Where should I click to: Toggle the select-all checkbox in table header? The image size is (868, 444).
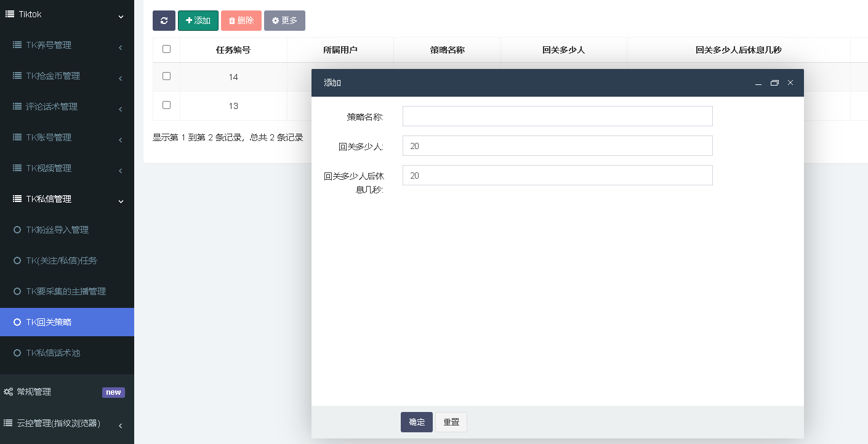point(166,49)
